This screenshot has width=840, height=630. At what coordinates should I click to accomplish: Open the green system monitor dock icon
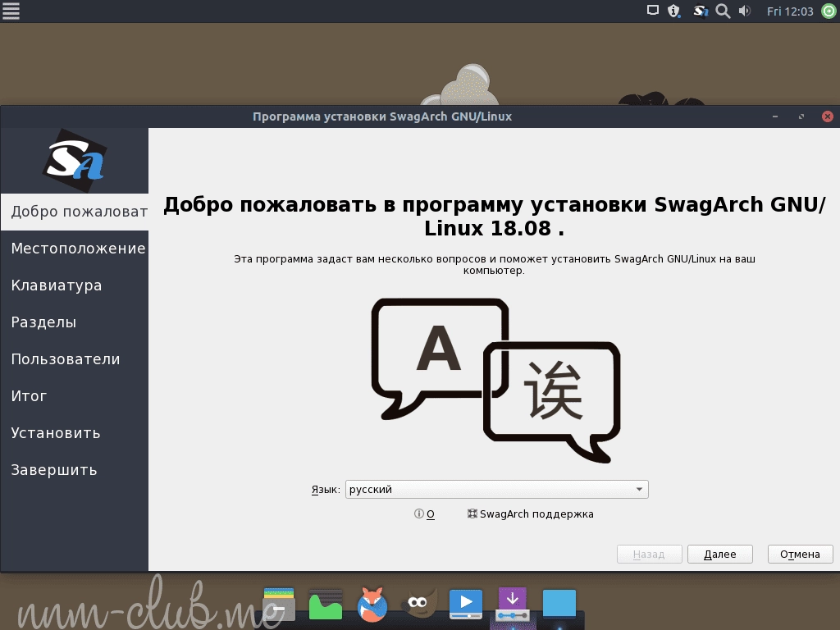tap(325, 605)
